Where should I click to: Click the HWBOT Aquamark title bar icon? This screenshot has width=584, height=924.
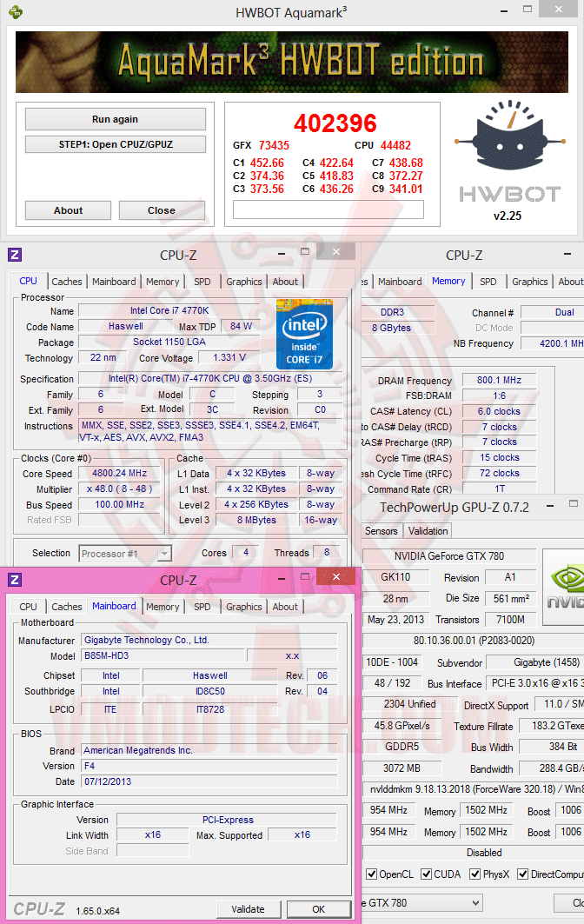pyautogui.click(x=16, y=12)
